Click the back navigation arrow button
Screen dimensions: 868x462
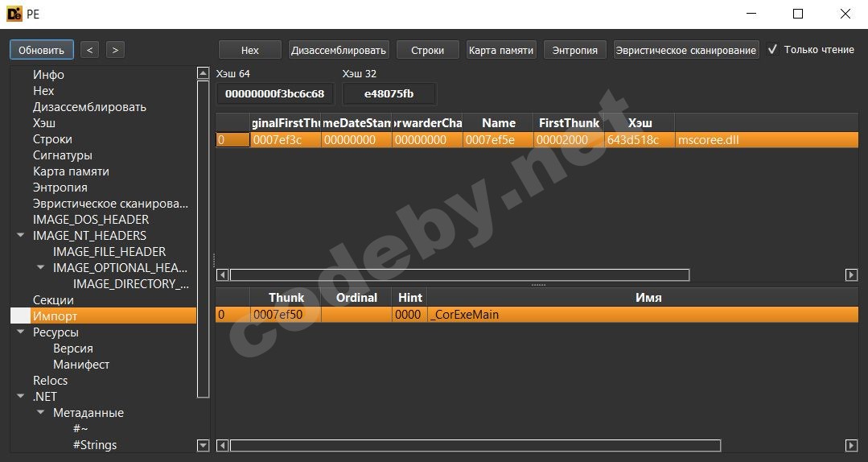89,50
